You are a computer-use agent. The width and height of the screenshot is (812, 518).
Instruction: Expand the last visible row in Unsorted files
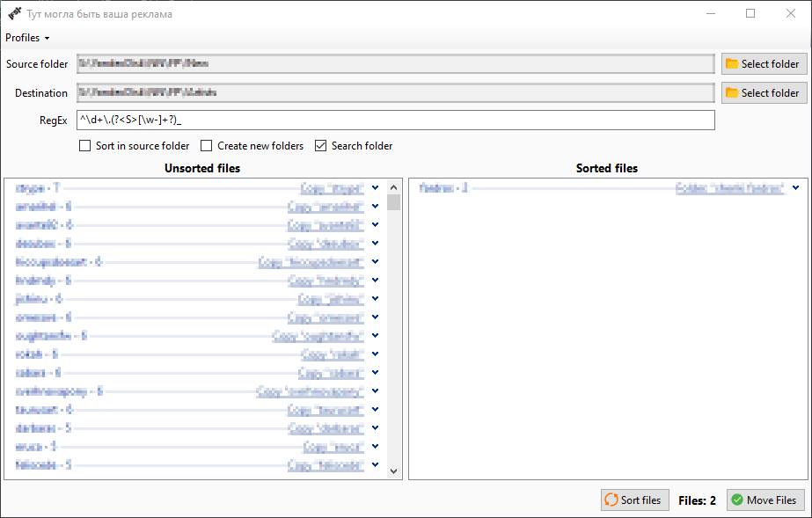pyautogui.click(x=375, y=464)
